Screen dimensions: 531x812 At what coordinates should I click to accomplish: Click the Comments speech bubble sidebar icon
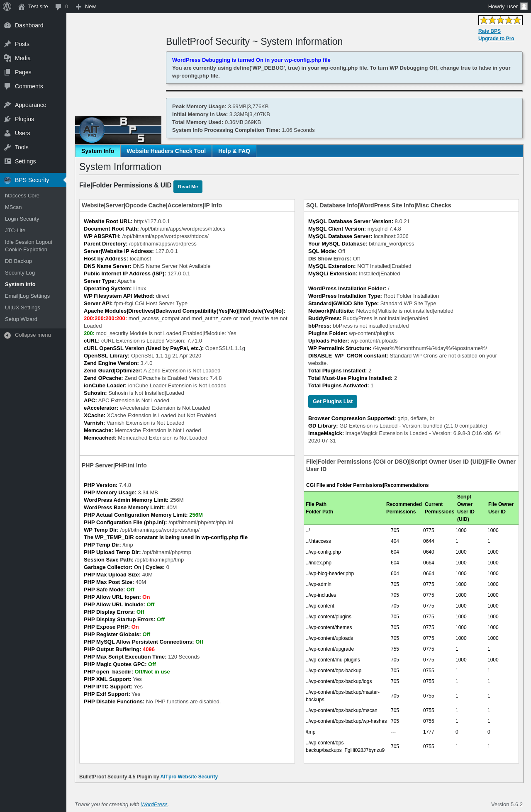click(x=7, y=86)
